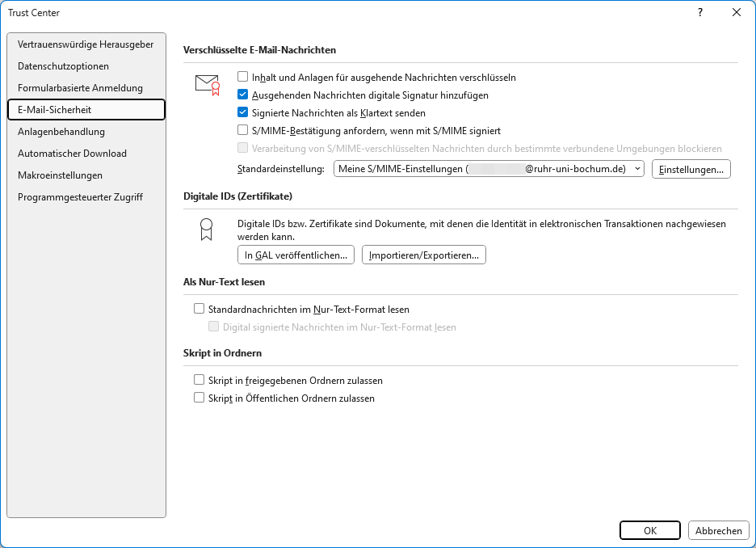Open 'Importieren/Exportieren...' dialog
This screenshot has height=548, width=756.
[423, 255]
